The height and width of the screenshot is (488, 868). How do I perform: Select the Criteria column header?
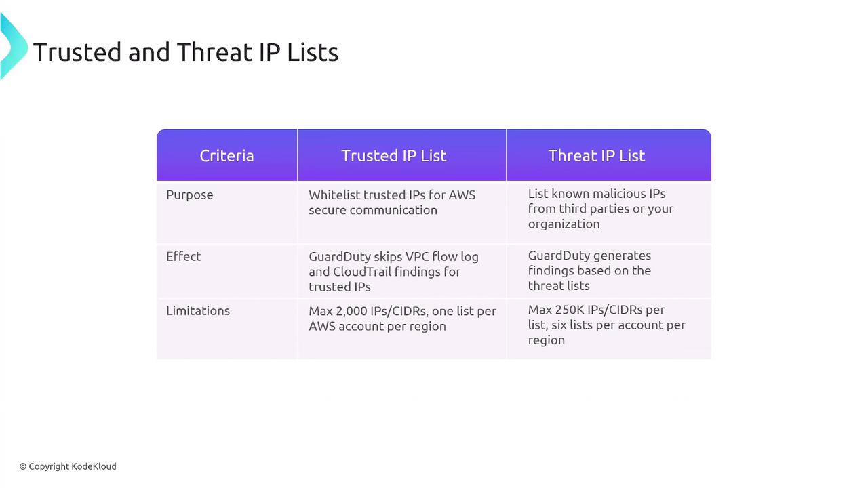click(x=226, y=156)
